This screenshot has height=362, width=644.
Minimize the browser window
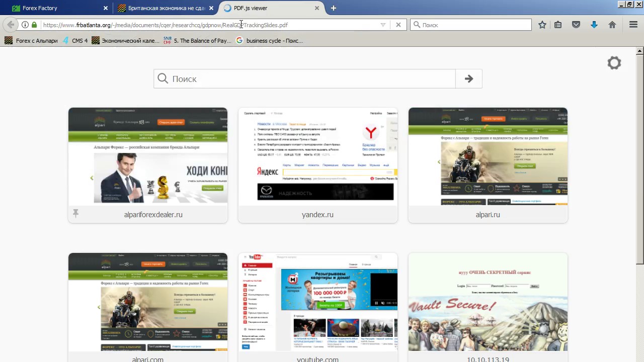(621, 4)
